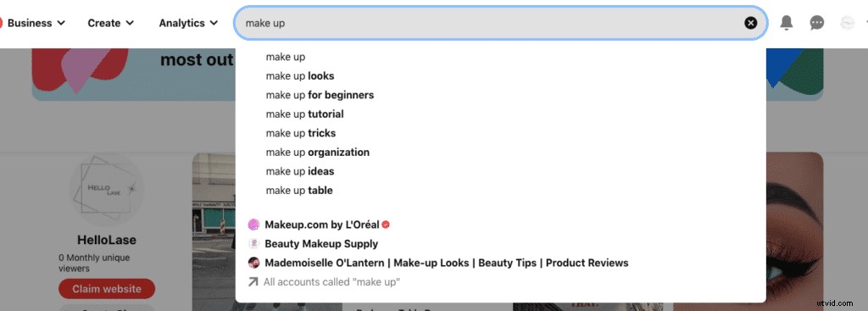
Task: Click the HelloLase profile logo
Action: click(x=106, y=191)
